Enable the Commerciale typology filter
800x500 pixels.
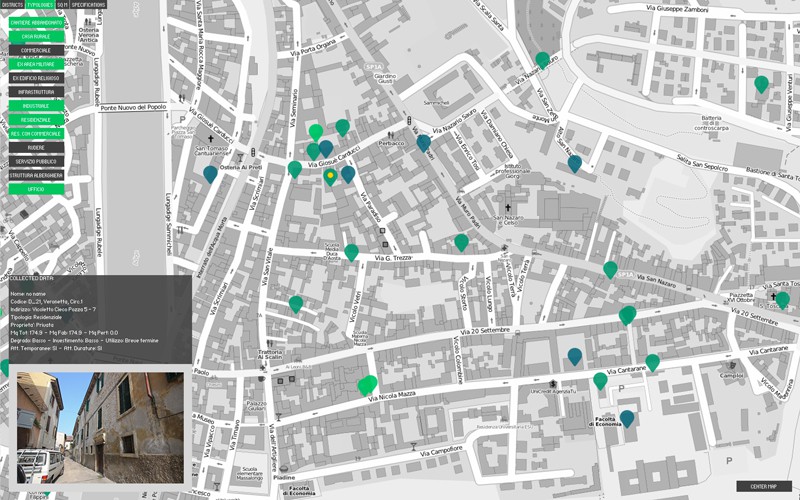pyautogui.click(x=36, y=51)
